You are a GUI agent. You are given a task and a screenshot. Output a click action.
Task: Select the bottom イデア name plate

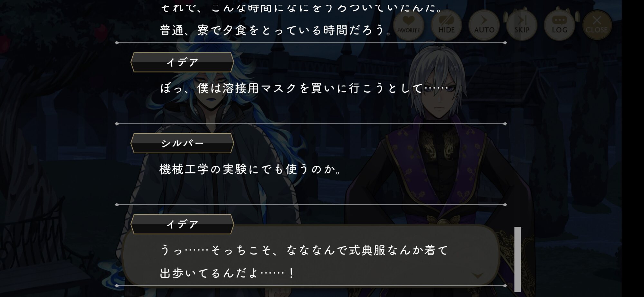click(182, 224)
